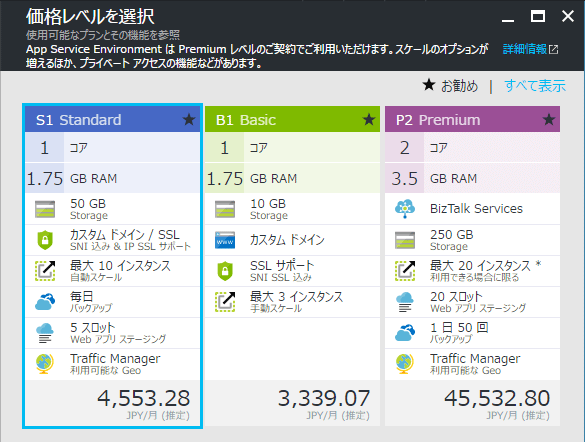Image resolution: width=585 pixels, height=442 pixels.
Task: Click the 1.75 GB RAM row in S1 Standard
Action: pyautogui.click(x=113, y=178)
